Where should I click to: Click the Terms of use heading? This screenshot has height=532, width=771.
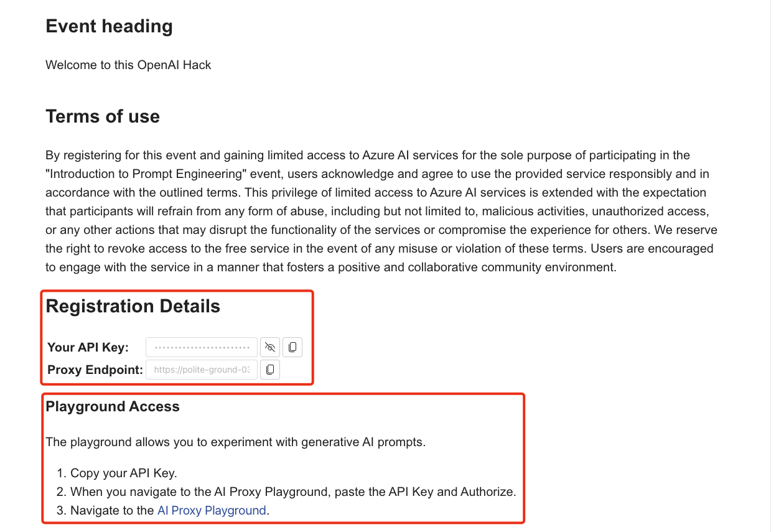[102, 116]
